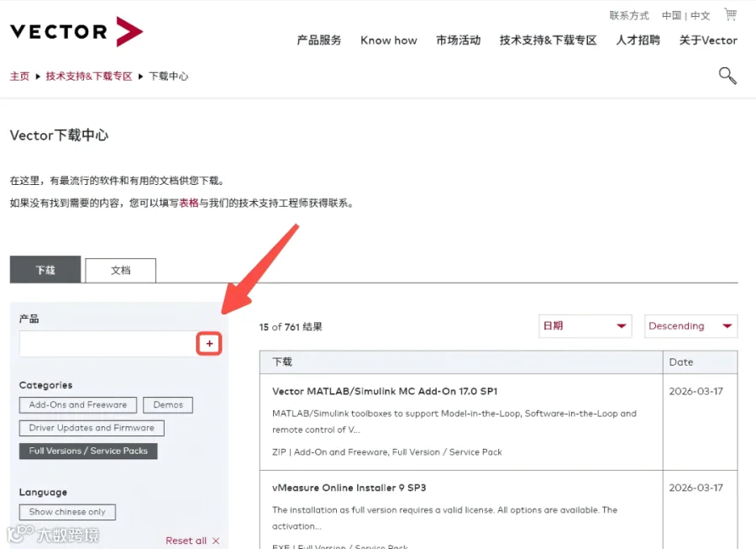The width and height of the screenshot is (756, 549).
Task: Open the shopping cart icon
Action: coord(731,14)
